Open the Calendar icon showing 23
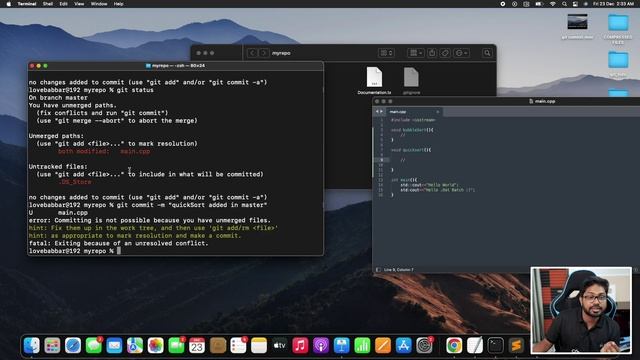Viewport: 640px width, 360px height. 197,345
